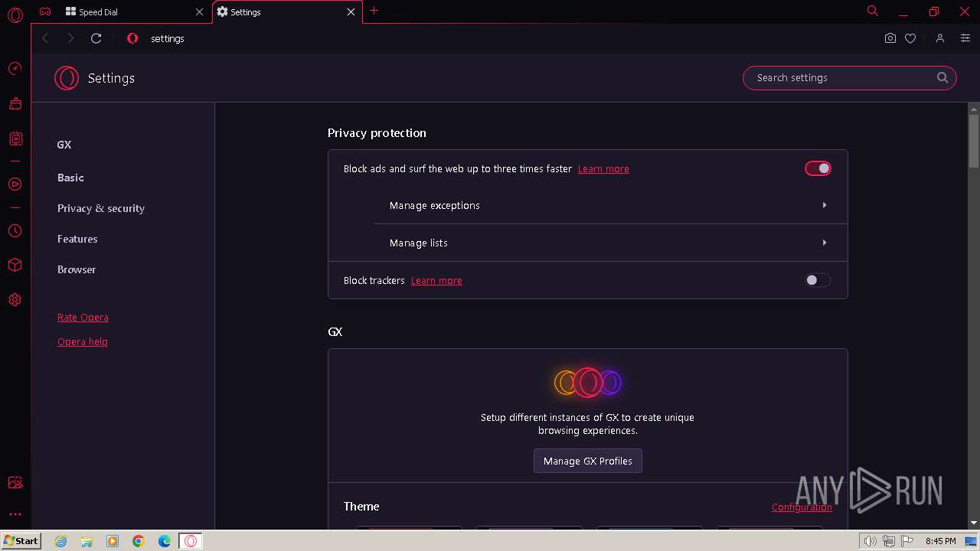Go back with the back arrow
Screen dimensions: 980x551
[45, 38]
